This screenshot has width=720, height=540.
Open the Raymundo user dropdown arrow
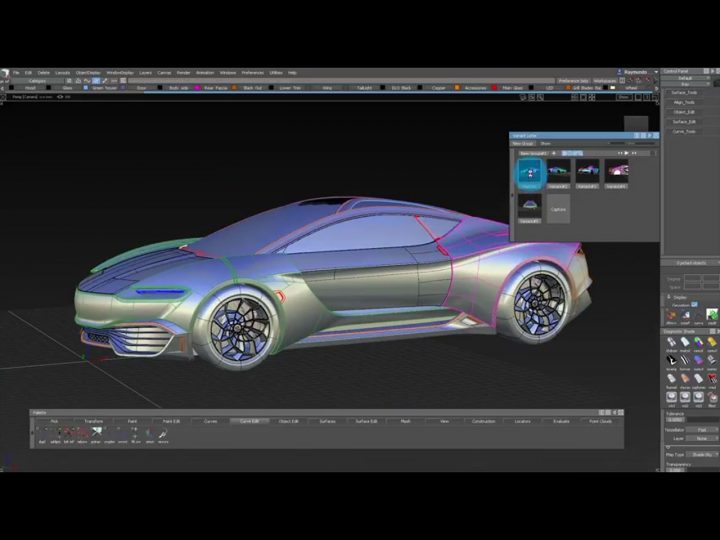coord(656,72)
